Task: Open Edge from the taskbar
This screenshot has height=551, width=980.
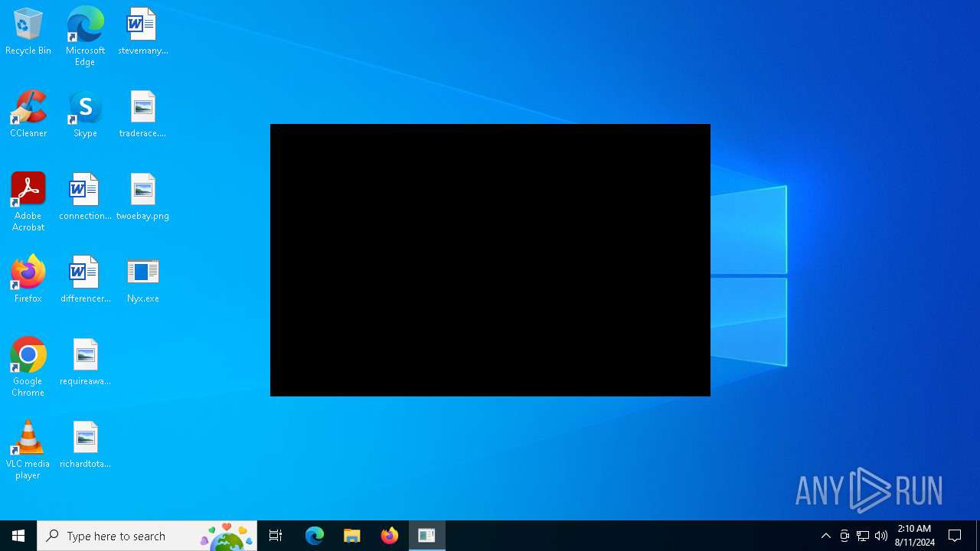Action: click(315, 536)
